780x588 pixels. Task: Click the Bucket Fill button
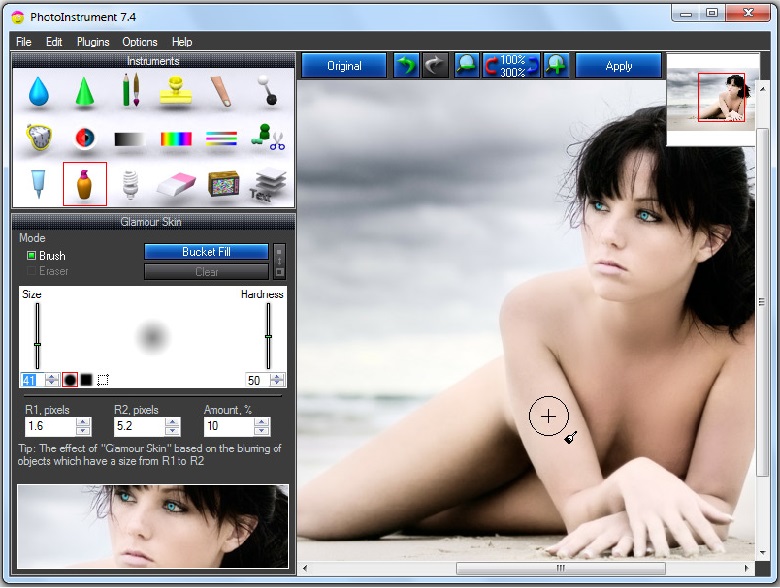(206, 252)
